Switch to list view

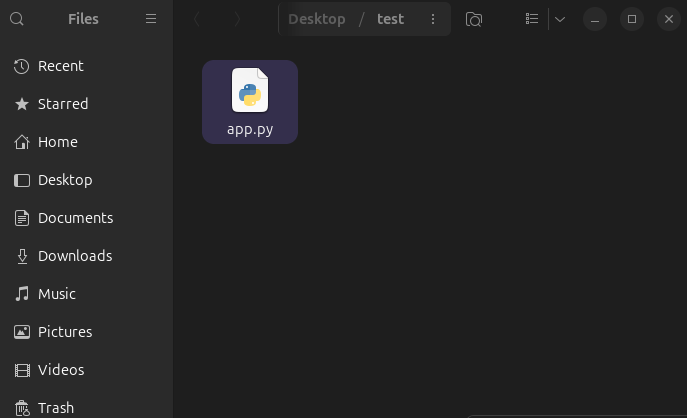click(x=532, y=19)
